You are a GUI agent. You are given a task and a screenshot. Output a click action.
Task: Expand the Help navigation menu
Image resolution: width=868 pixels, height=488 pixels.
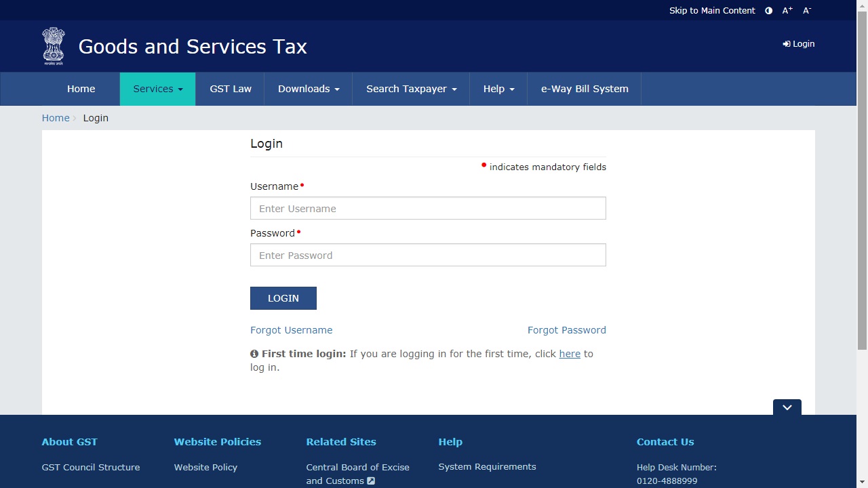[498, 89]
